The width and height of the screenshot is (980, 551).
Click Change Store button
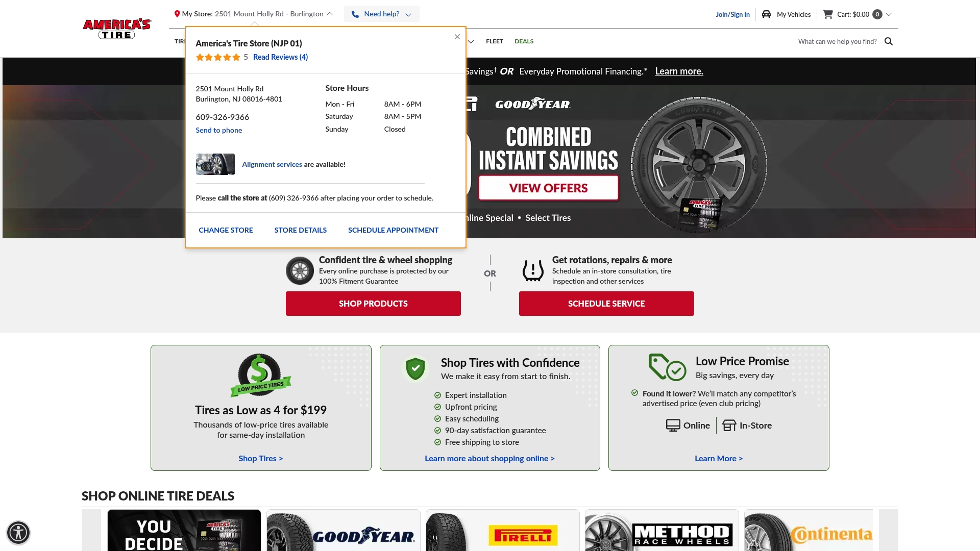(226, 230)
